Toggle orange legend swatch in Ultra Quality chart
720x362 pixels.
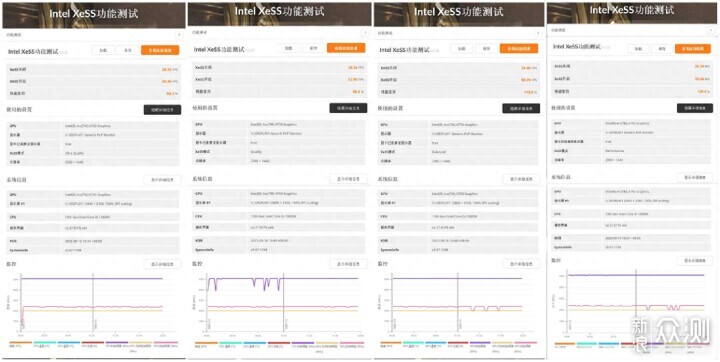click(x=21, y=342)
